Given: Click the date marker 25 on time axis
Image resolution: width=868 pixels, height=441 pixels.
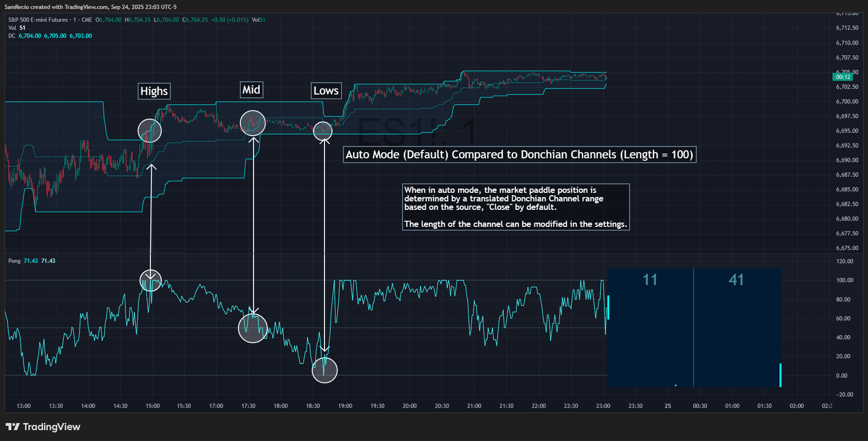Looking at the screenshot, I should click(x=668, y=406).
